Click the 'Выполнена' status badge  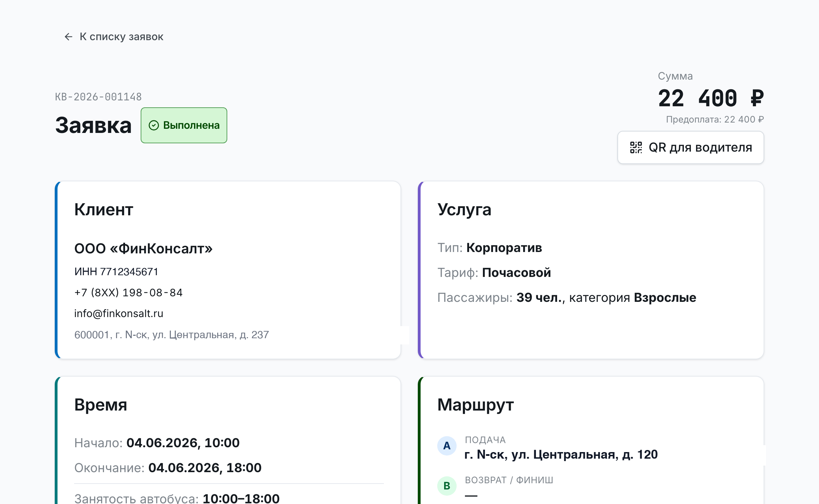[184, 125]
